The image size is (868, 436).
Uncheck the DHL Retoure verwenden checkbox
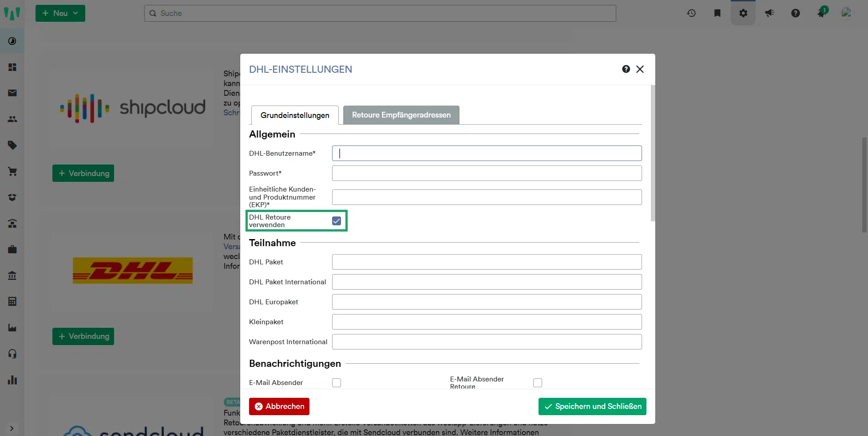pyautogui.click(x=337, y=221)
